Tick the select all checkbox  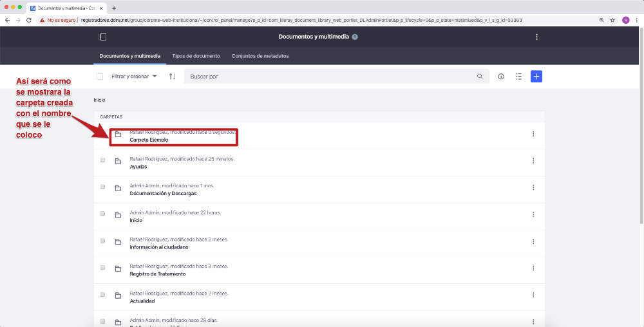click(100, 77)
